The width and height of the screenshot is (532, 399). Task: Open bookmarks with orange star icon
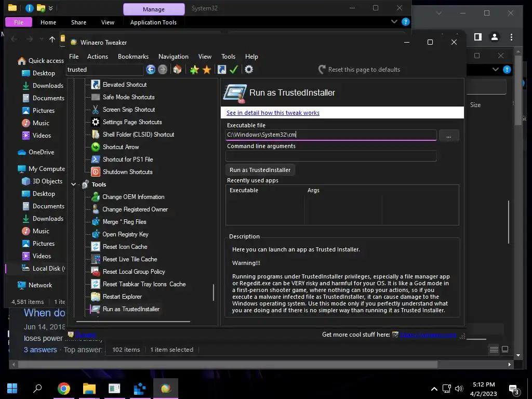pos(207,70)
